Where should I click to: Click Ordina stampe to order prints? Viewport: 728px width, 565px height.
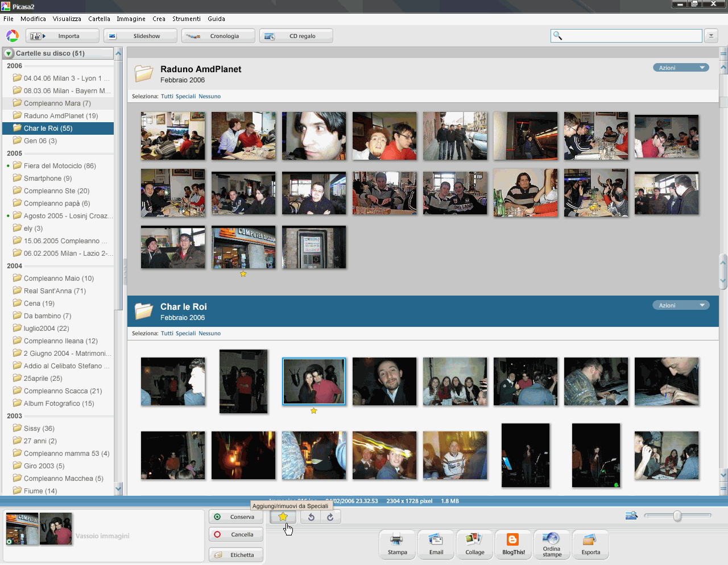coord(552,545)
